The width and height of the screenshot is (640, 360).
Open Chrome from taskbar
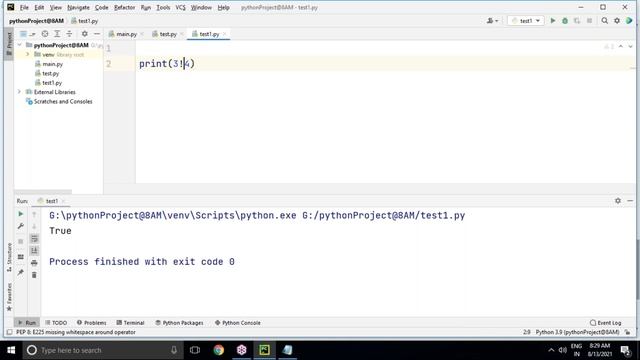pos(218,350)
